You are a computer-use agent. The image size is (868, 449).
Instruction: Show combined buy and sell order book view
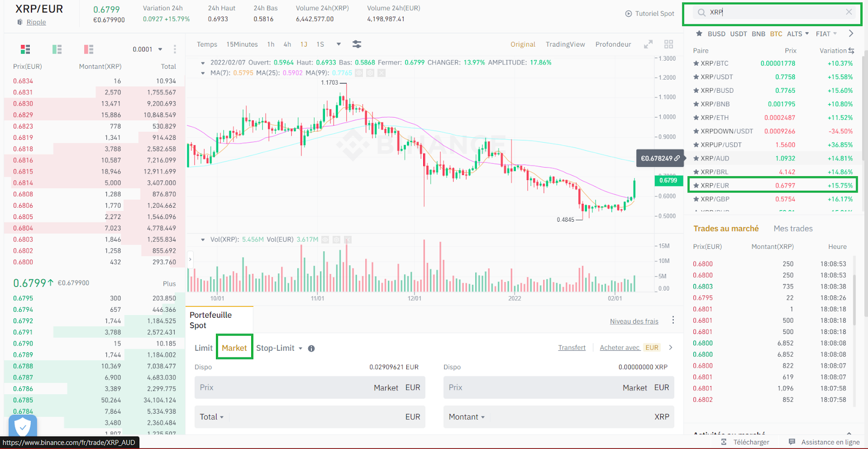coord(25,49)
